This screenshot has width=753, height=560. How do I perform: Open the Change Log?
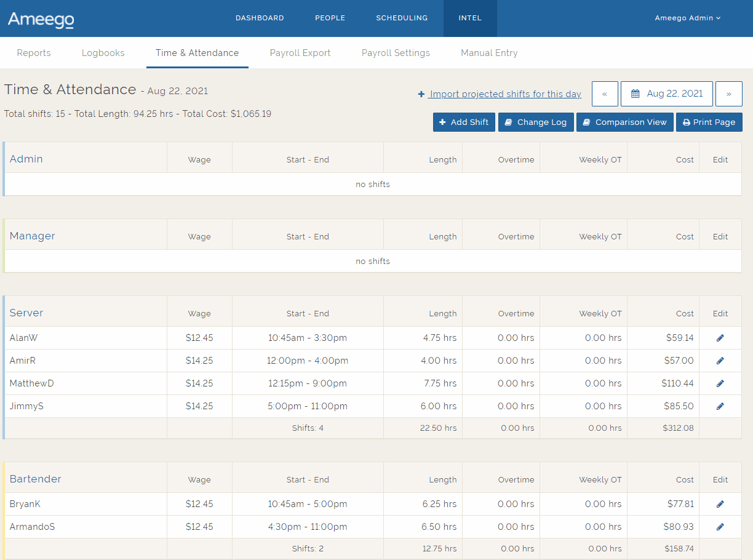click(536, 122)
